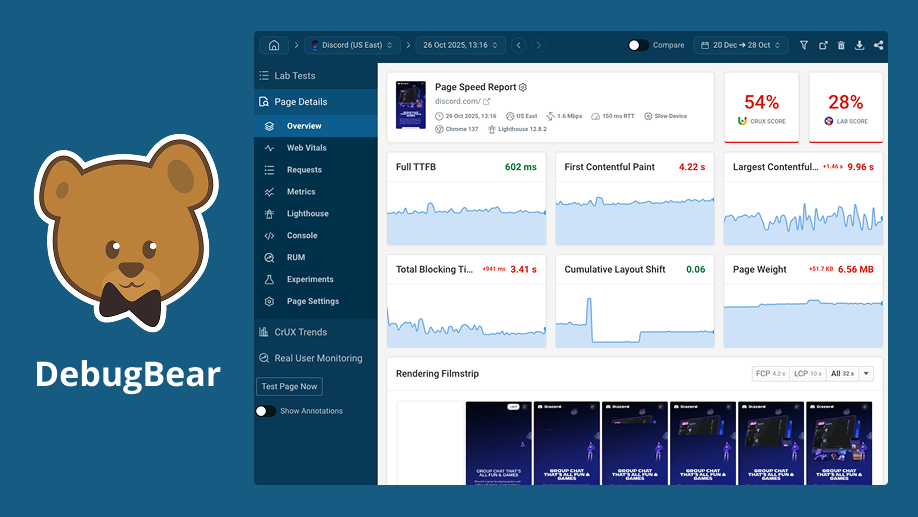This screenshot has width=918, height=517.
Task: Click the Lab Tests list icon
Action: pyautogui.click(x=264, y=76)
